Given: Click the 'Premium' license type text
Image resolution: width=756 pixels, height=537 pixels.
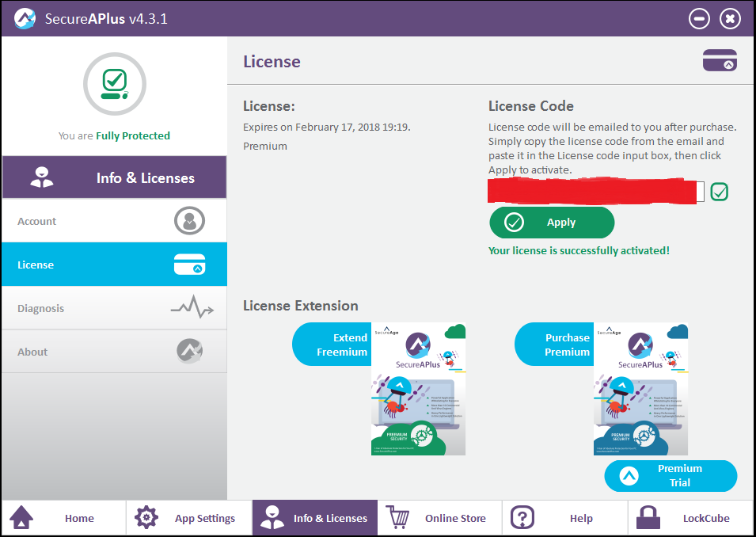Looking at the screenshot, I should 264,146.
